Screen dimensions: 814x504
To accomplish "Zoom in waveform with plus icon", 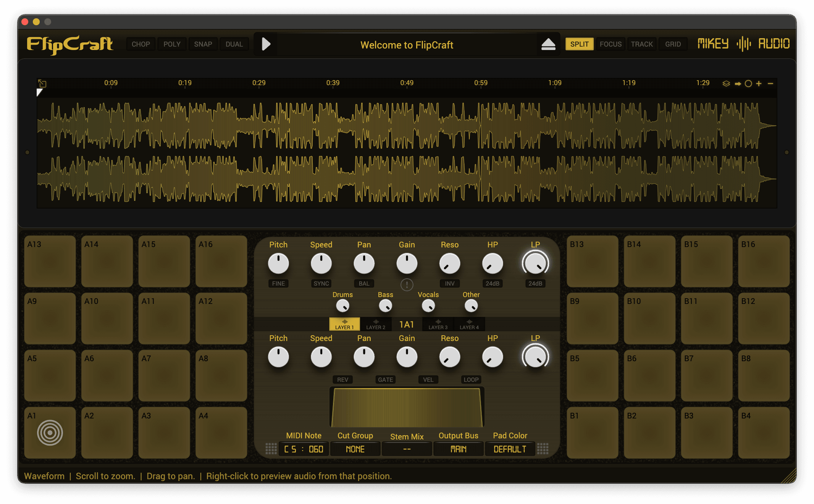I will coord(759,84).
